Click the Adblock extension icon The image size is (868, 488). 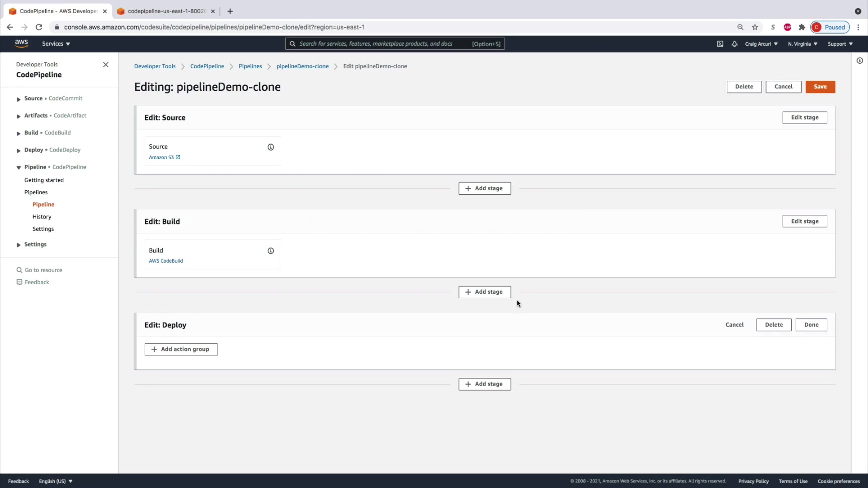(788, 27)
